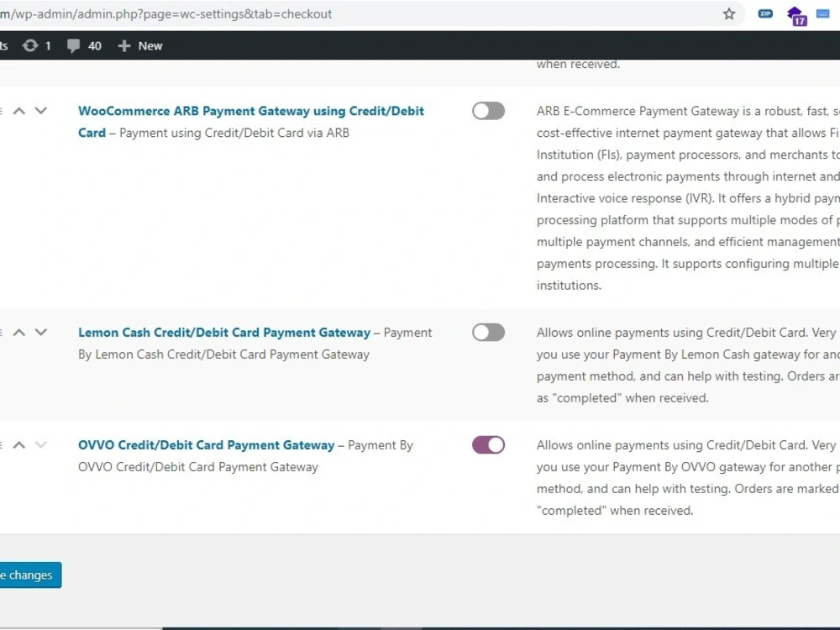Open WooCommerce ARB Payment Gateway settings link
The width and height of the screenshot is (840, 630).
(250, 122)
